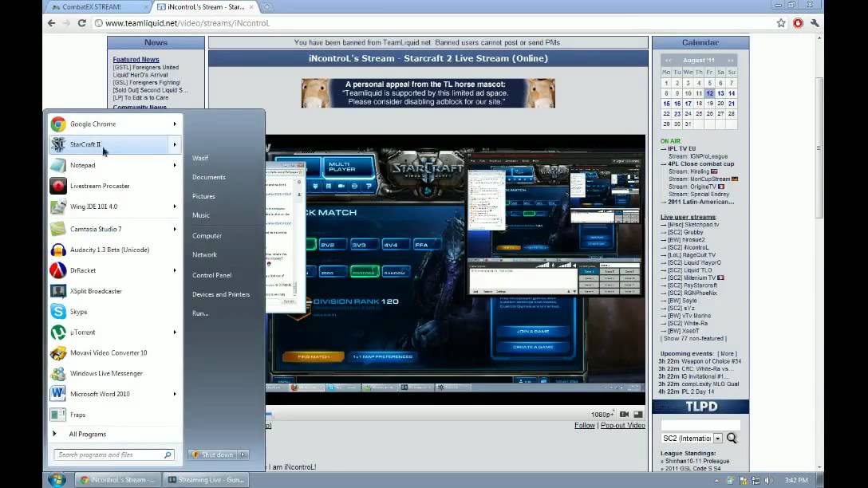Screen dimensions: 868x488
Task: Expand Wing IDE submenu arrow
Action: (175, 207)
